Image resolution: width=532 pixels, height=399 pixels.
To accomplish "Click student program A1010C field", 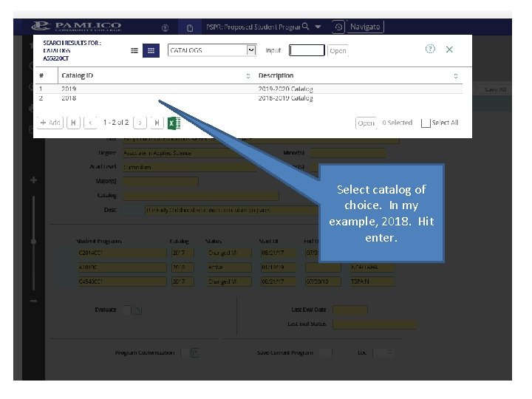I will tap(122, 267).
